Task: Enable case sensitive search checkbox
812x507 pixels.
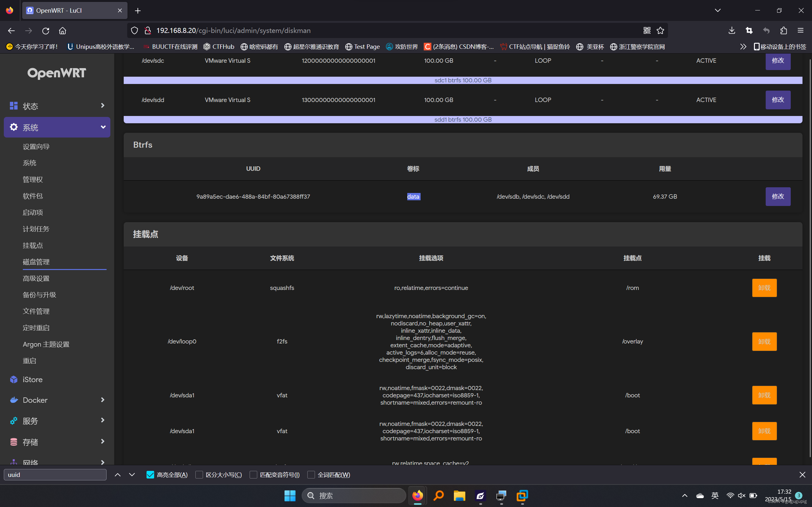Action: 199,474
